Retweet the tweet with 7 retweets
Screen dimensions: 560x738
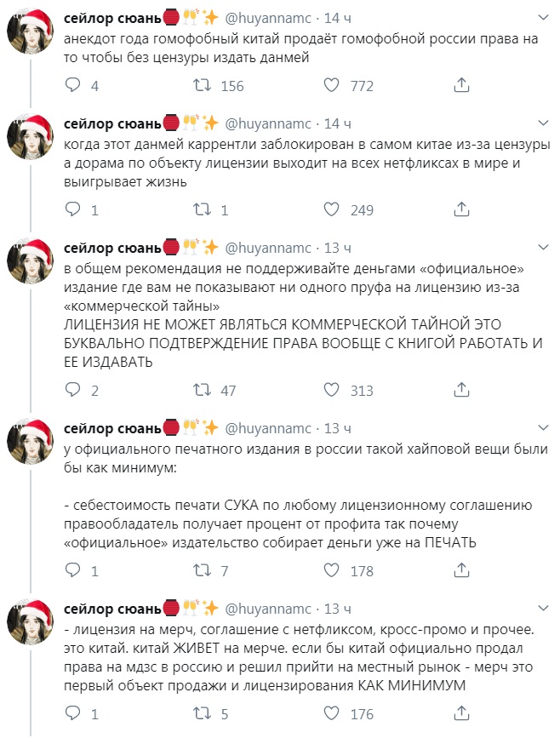click(x=203, y=571)
